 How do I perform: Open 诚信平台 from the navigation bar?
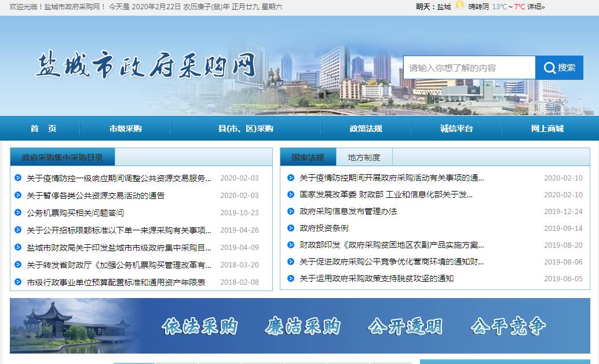[x=456, y=128]
